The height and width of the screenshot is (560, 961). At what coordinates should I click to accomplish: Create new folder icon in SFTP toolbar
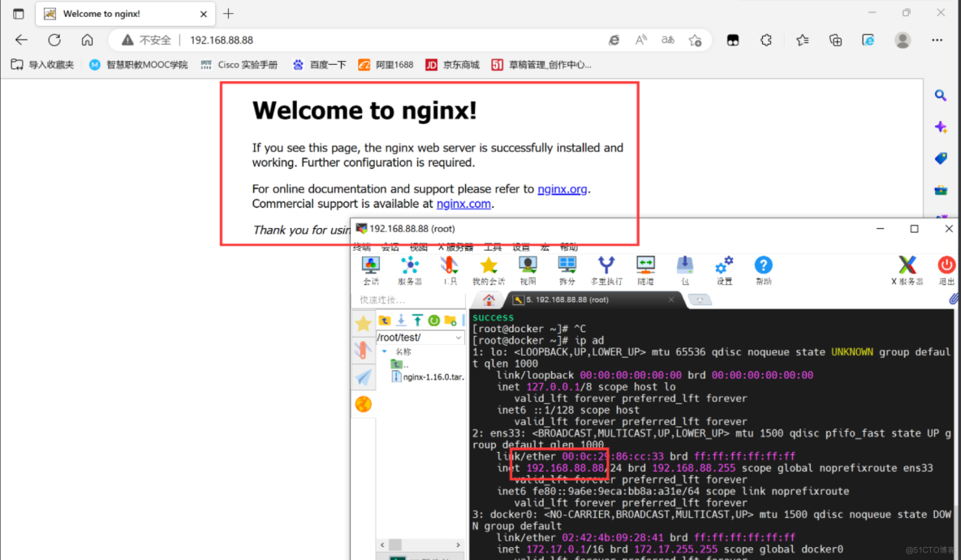click(450, 321)
